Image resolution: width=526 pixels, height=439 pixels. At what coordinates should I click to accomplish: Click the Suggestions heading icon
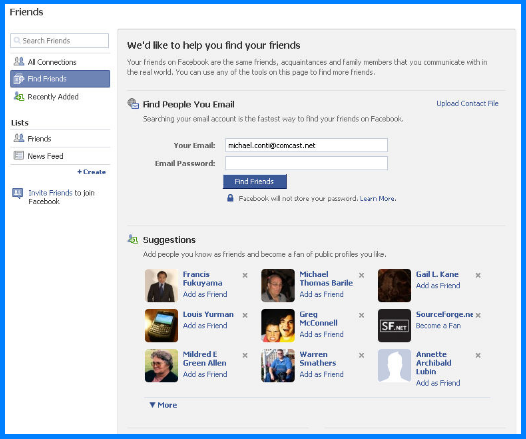(133, 239)
